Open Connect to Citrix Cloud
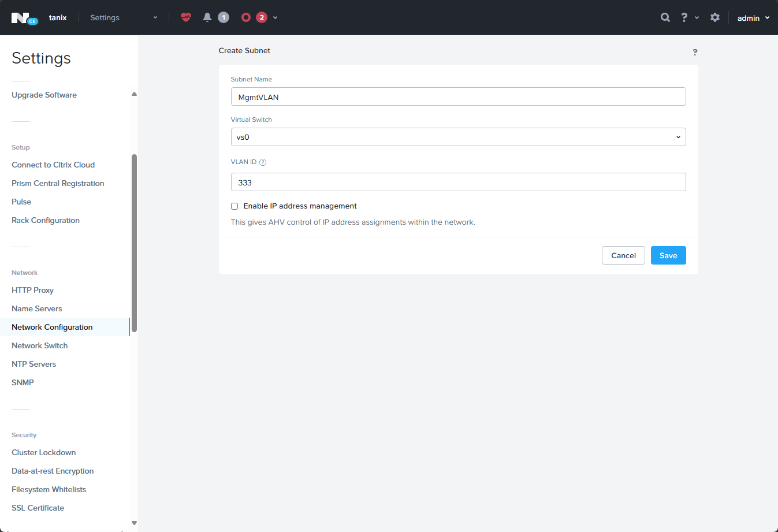Screen dimensions: 778x532 [53, 165]
